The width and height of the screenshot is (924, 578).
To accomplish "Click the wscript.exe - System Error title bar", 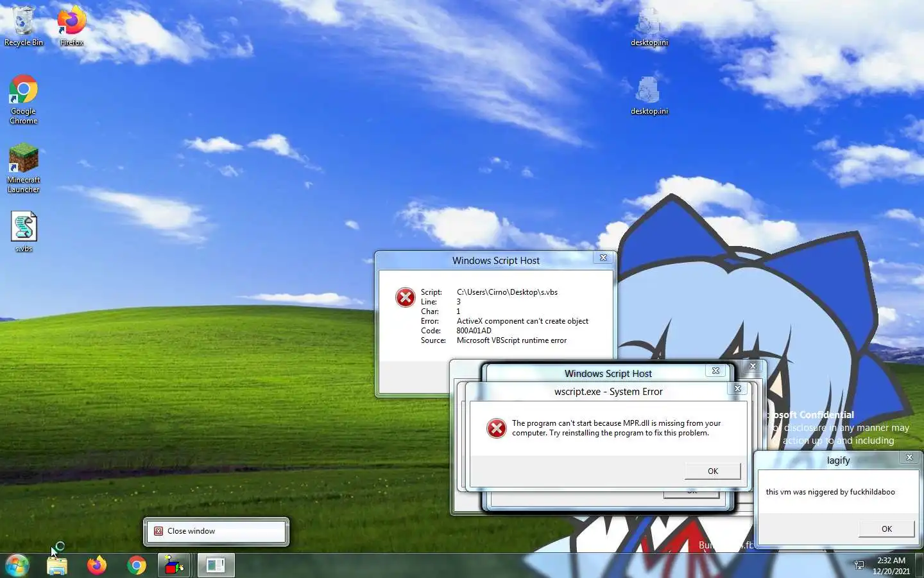I will click(x=608, y=392).
